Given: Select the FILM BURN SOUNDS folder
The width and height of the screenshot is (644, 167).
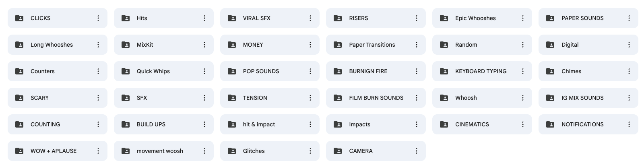Looking at the screenshot, I should 376,98.
